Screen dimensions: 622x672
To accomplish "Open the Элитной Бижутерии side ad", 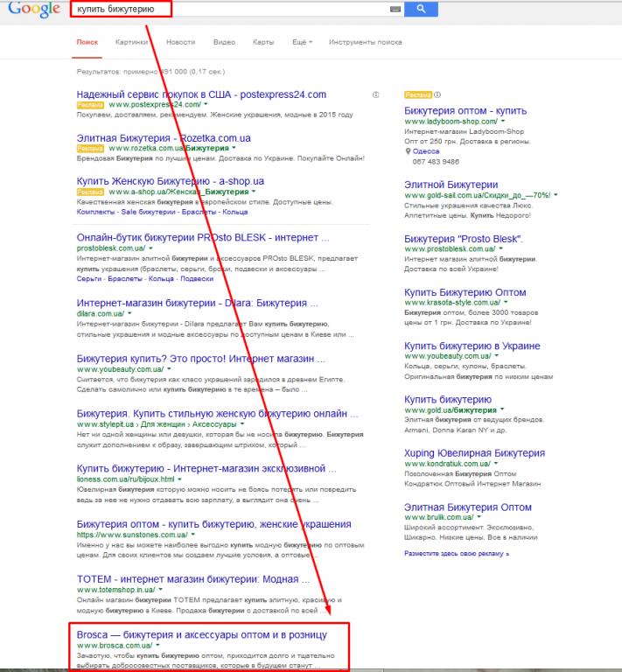I will pyautogui.click(x=451, y=185).
